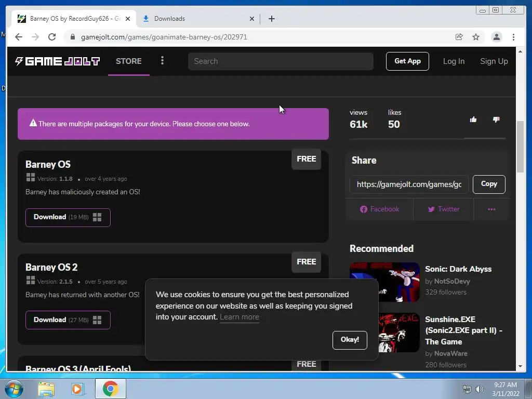Image resolution: width=532 pixels, height=399 pixels.
Task: Go back in Chrome
Action: coord(19,37)
